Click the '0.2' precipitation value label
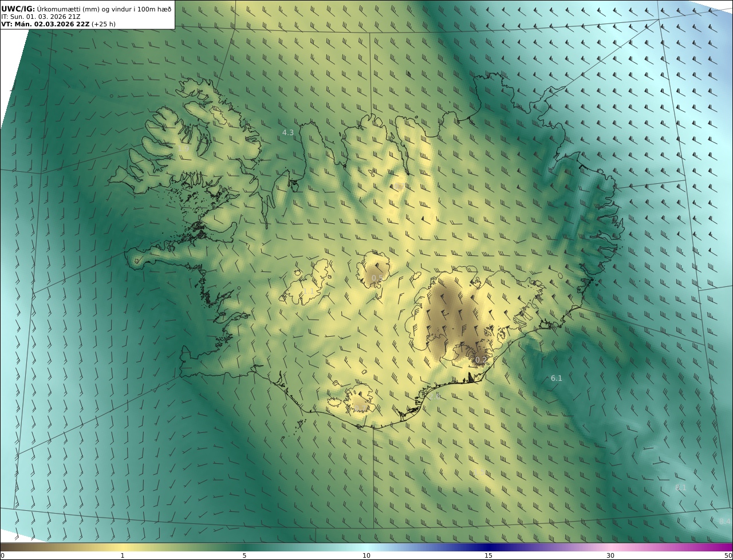 (x=481, y=360)
